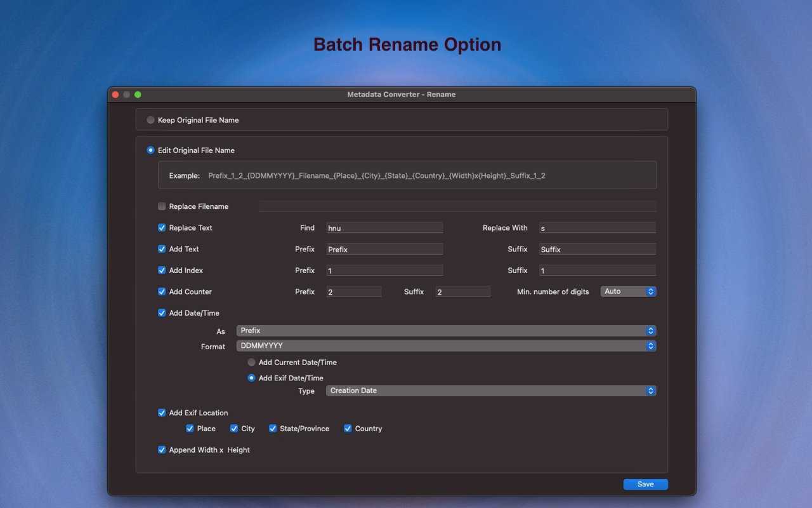
Task: Uncheck the Replace Text checkbox
Action: [x=162, y=228]
